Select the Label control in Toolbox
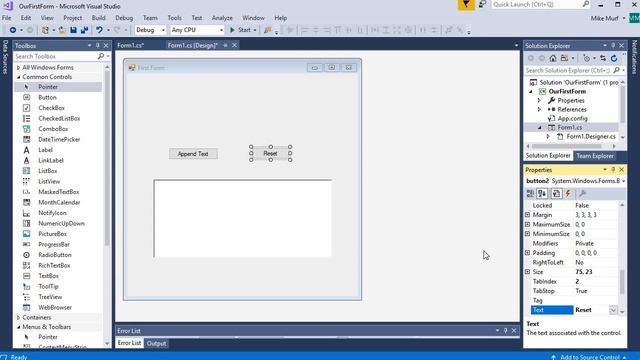The image size is (640, 360). 45,150
